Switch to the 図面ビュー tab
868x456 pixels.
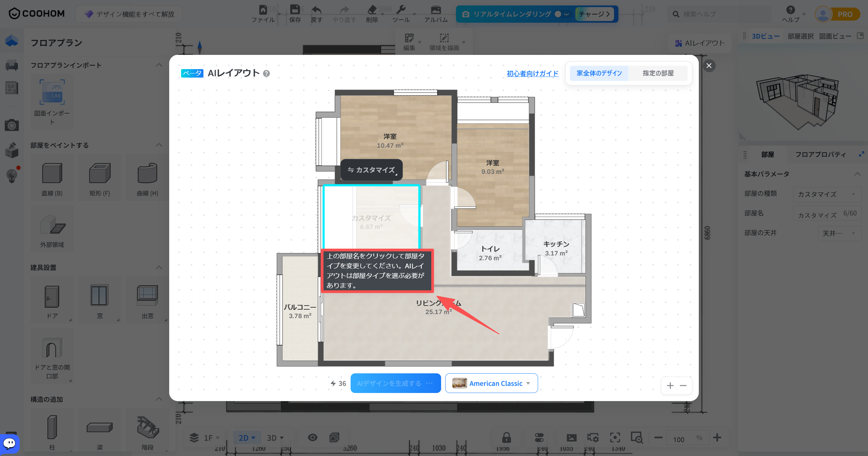pos(835,36)
